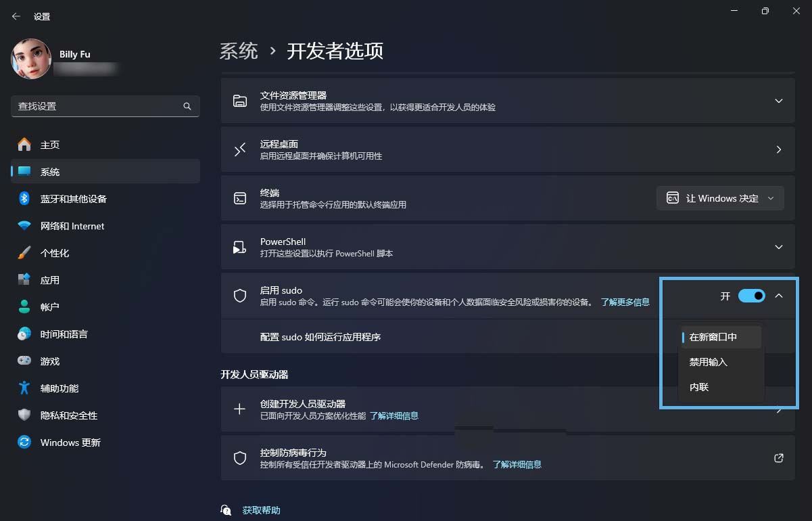Click the PowerShell icon
812x521 pixels.
coord(240,246)
